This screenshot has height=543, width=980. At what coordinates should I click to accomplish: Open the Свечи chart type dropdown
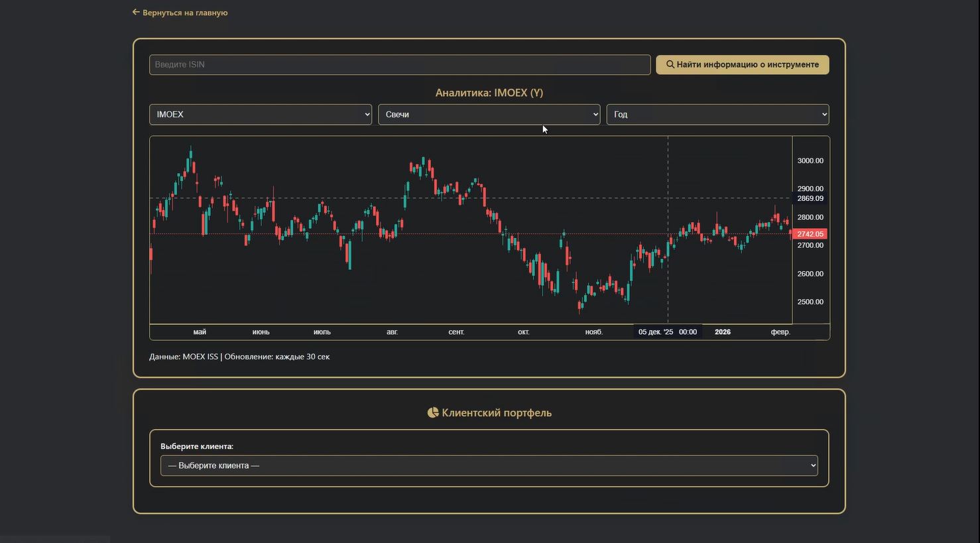pyautogui.click(x=489, y=115)
